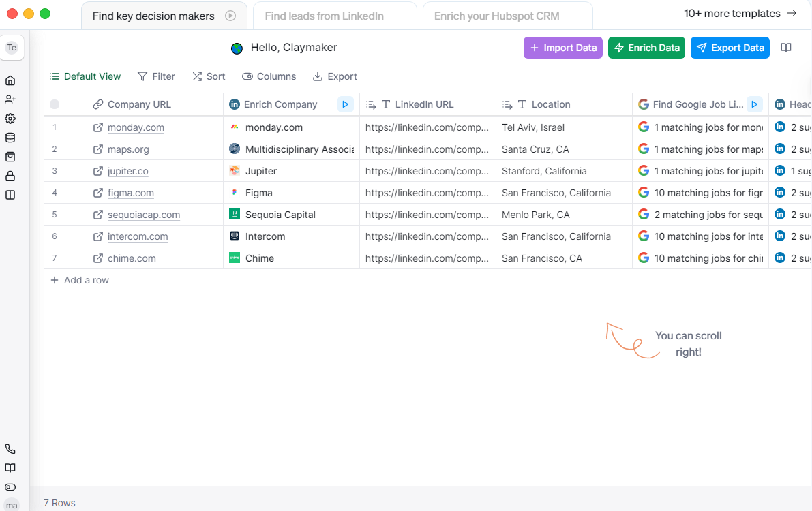Expand the 10+ more templates list

tap(740, 13)
